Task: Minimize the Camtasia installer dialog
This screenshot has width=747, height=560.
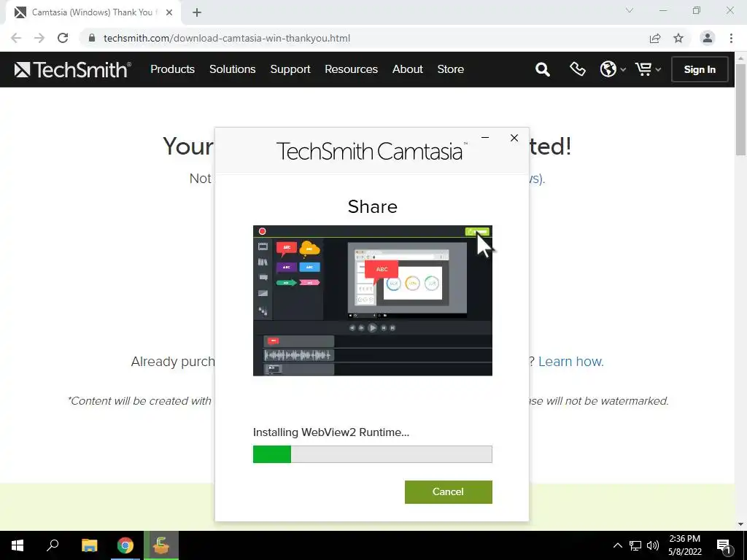Action: pyautogui.click(x=485, y=138)
